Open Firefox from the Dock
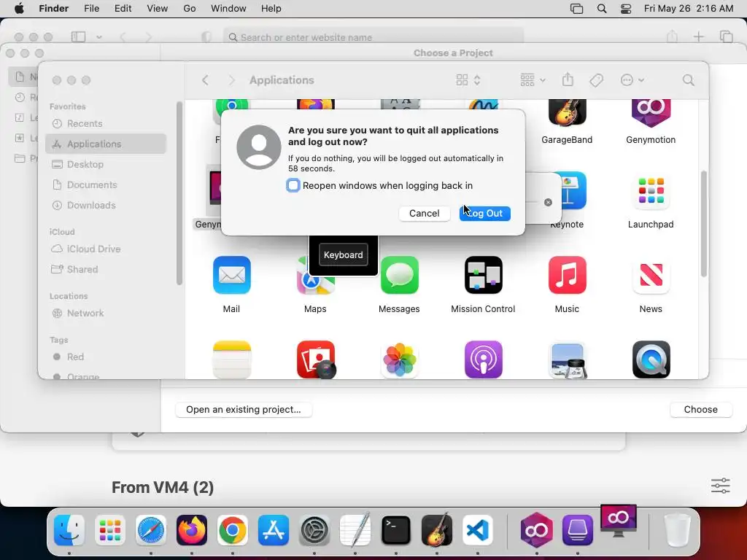Image resolution: width=747 pixels, height=560 pixels. click(x=192, y=530)
